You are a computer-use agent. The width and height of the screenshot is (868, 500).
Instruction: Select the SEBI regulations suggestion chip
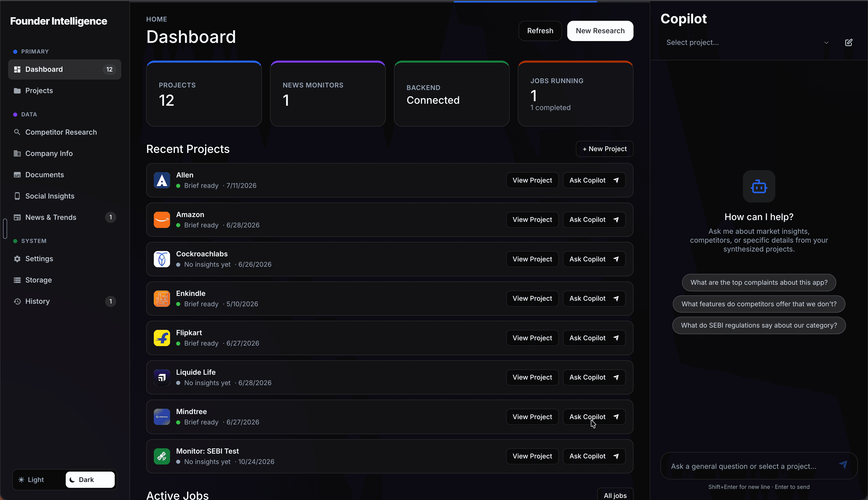pyautogui.click(x=759, y=325)
